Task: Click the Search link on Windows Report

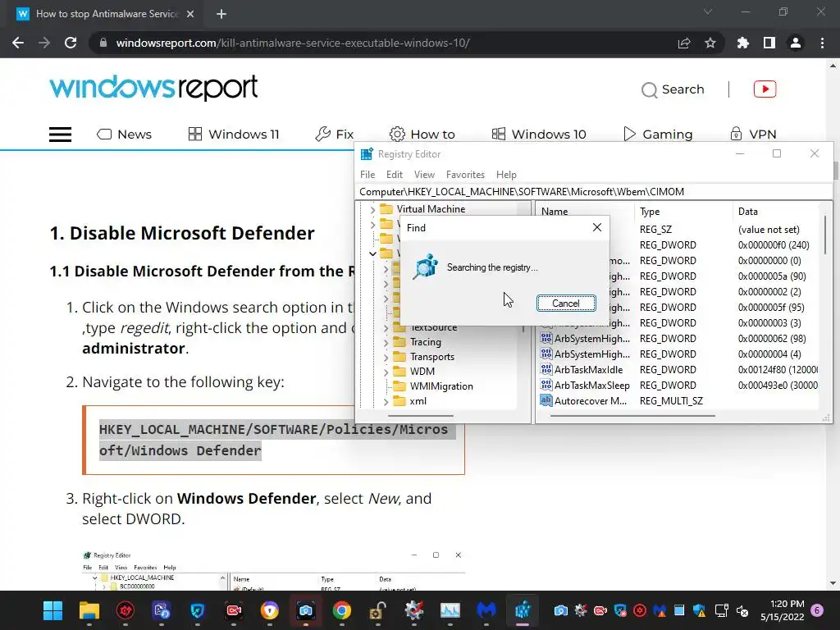Action: 673,89
